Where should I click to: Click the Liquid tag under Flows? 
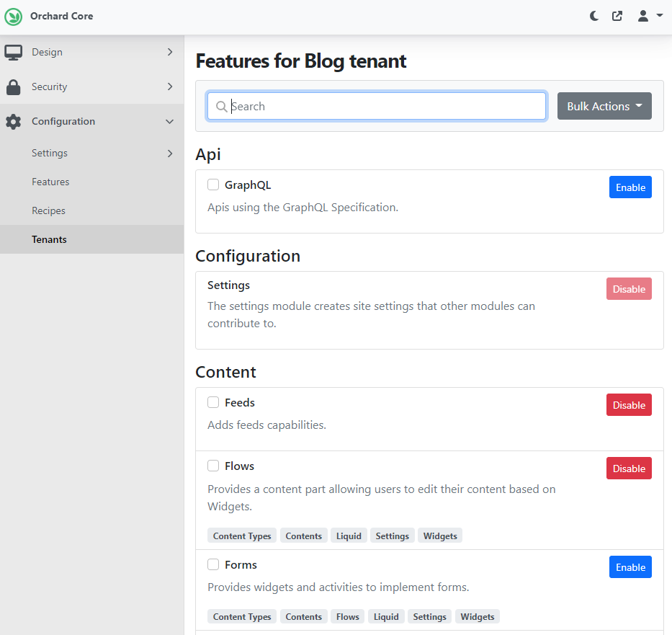point(349,536)
